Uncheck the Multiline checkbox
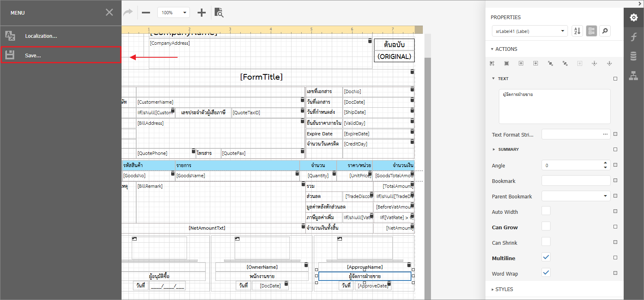This screenshot has width=644, height=300. [546, 257]
